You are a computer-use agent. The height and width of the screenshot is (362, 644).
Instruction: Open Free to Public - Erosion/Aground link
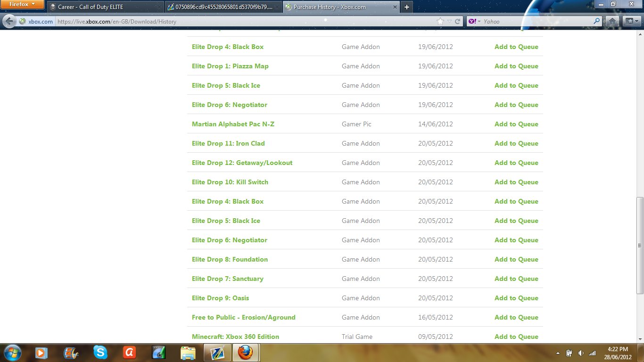243,317
